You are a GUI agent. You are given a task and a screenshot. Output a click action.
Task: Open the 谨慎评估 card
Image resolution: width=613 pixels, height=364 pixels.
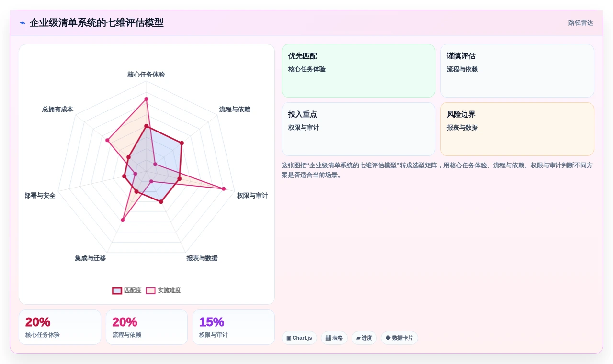(x=517, y=71)
